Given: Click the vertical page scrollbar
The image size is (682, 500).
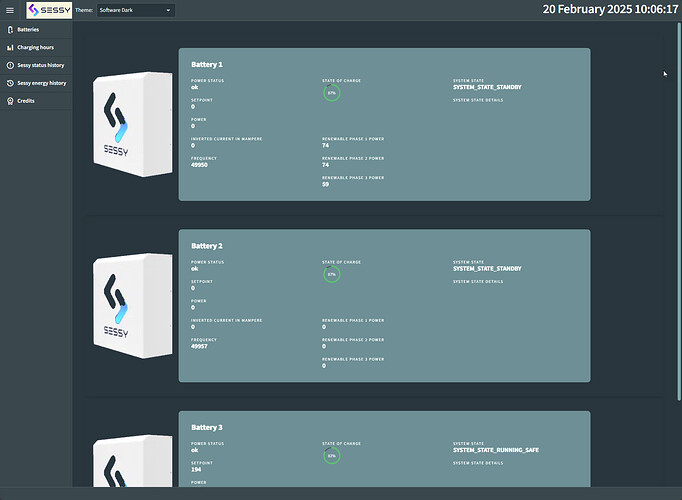Looking at the screenshot, I should point(679,212).
